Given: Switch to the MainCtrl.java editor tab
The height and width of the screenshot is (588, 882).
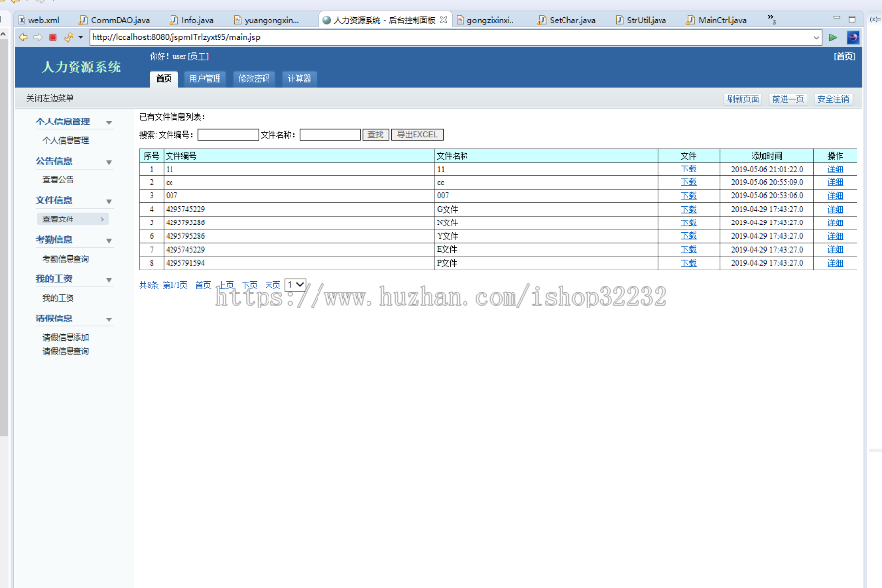Looking at the screenshot, I should pyautogui.click(x=721, y=20).
